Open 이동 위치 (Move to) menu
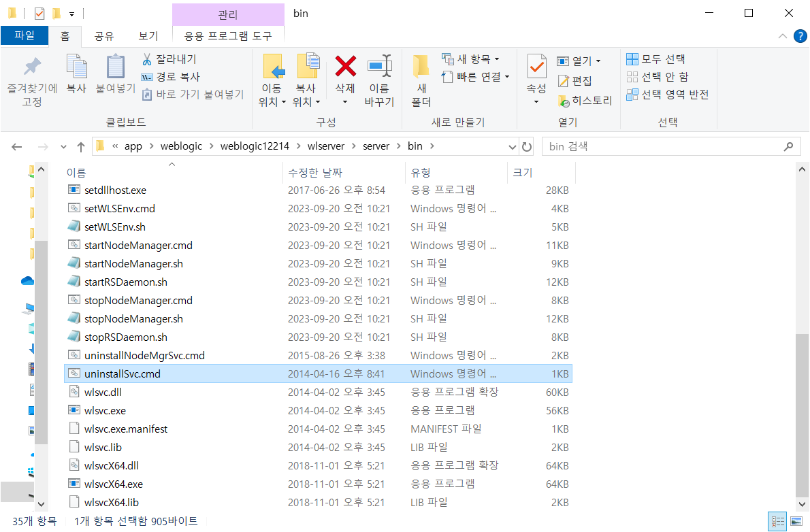The image size is (810, 532). (x=272, y=80)
